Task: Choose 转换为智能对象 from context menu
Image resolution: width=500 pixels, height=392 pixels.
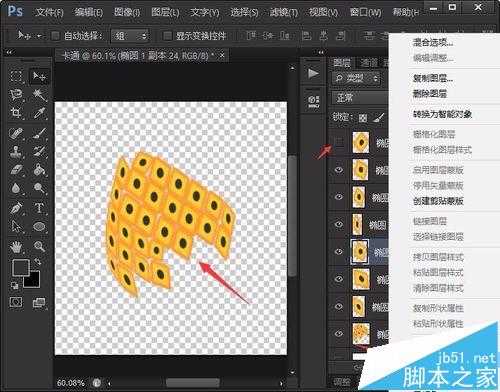Action: pyautogui.click(x=442, y=114)
